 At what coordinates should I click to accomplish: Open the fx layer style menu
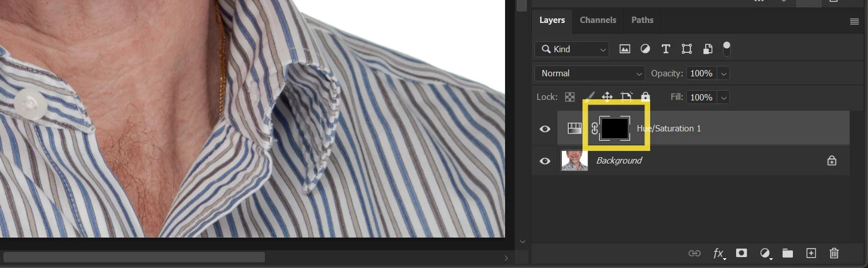click(x=718, y=253)
